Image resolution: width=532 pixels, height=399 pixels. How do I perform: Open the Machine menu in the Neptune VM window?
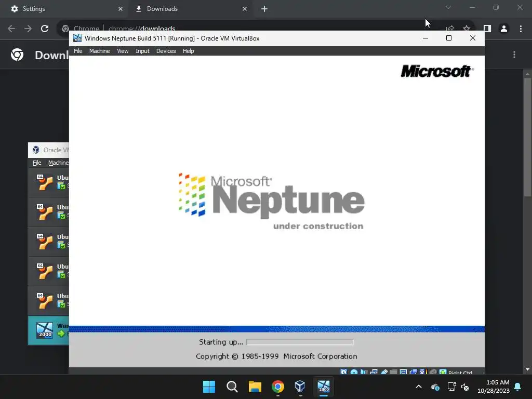coord(99,51)
